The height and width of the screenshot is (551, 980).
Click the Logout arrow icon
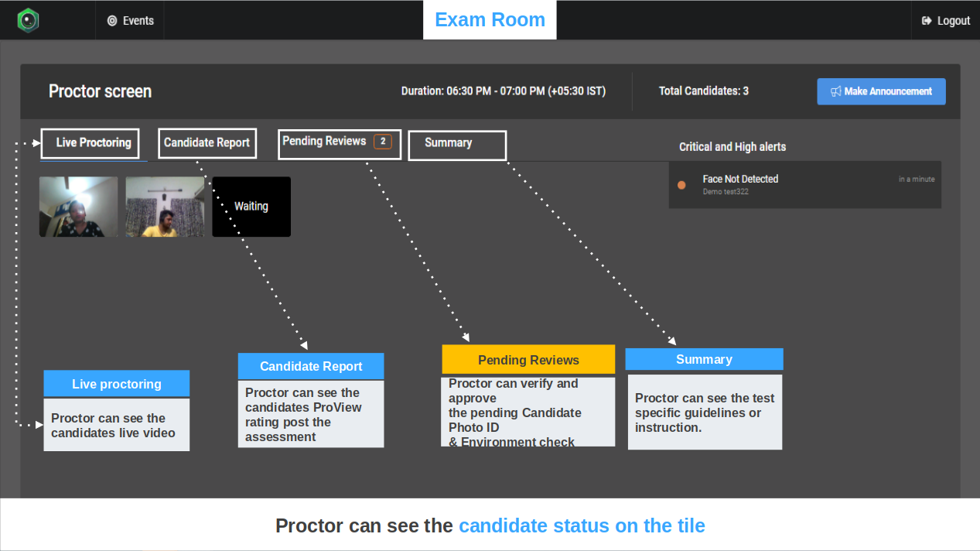927,21
